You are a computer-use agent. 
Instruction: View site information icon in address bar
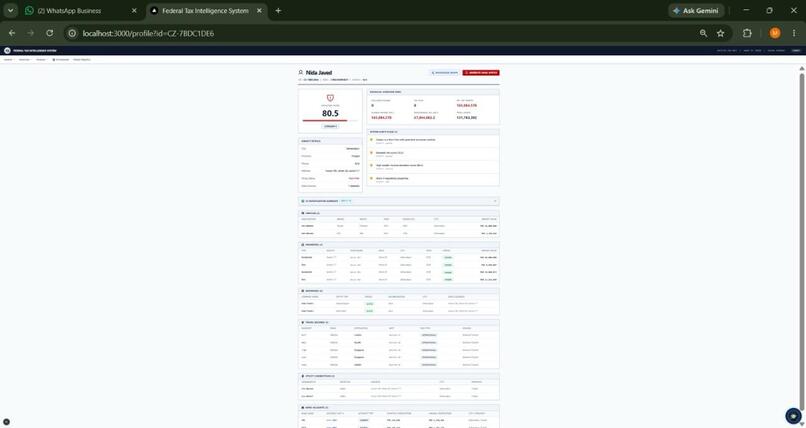click(x=72, y=33)
